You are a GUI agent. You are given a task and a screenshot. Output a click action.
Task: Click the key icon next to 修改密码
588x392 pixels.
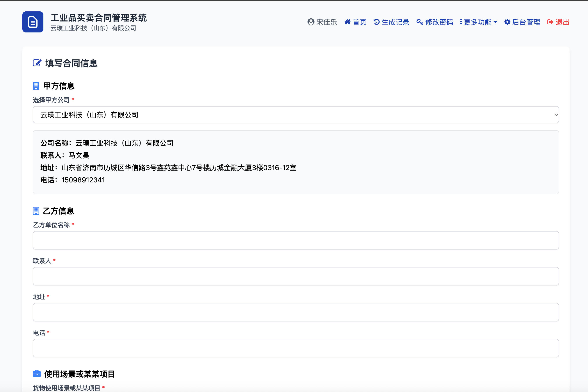click(x=420, y=22)
